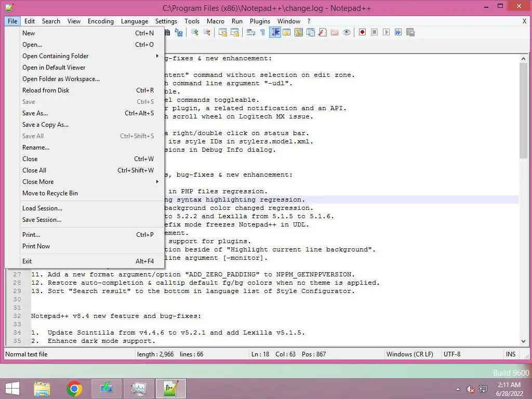The image size is (532, 399).
Task: Open the Plugins menu
Action: 260,21
